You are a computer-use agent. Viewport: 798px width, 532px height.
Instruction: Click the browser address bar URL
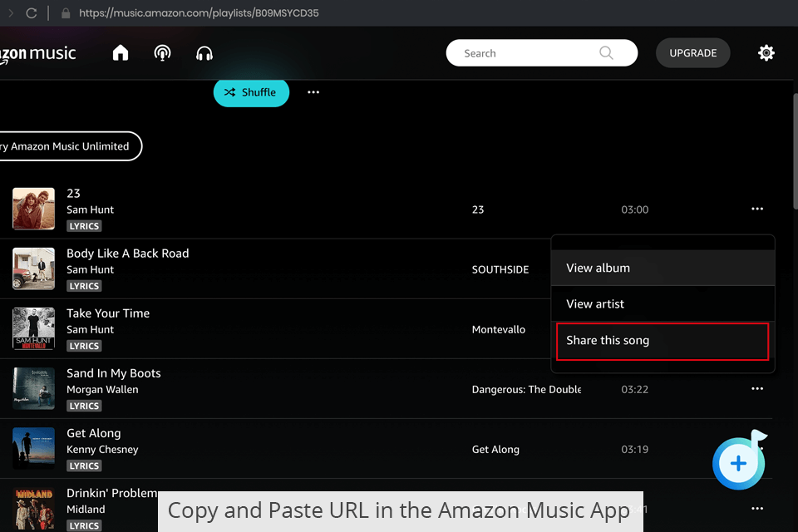tap(199, 13)
